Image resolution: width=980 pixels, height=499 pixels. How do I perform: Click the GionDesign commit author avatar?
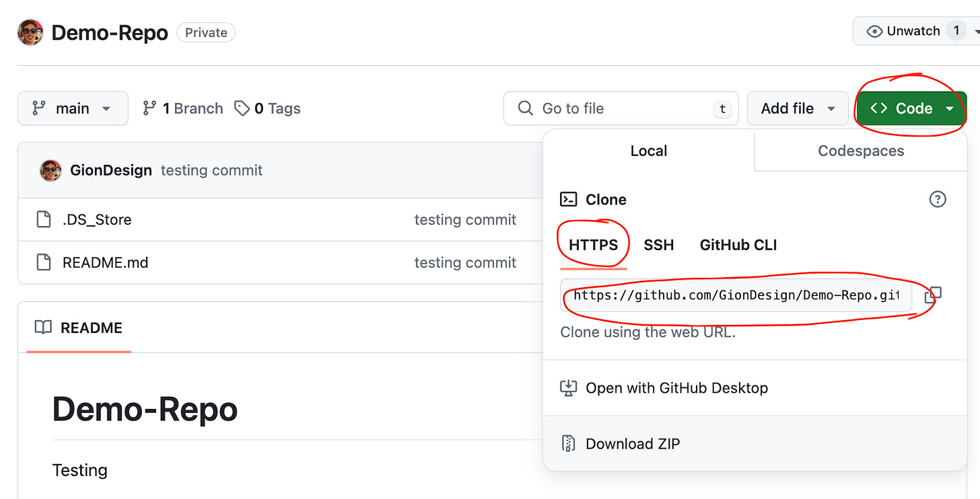pos(51,170)
